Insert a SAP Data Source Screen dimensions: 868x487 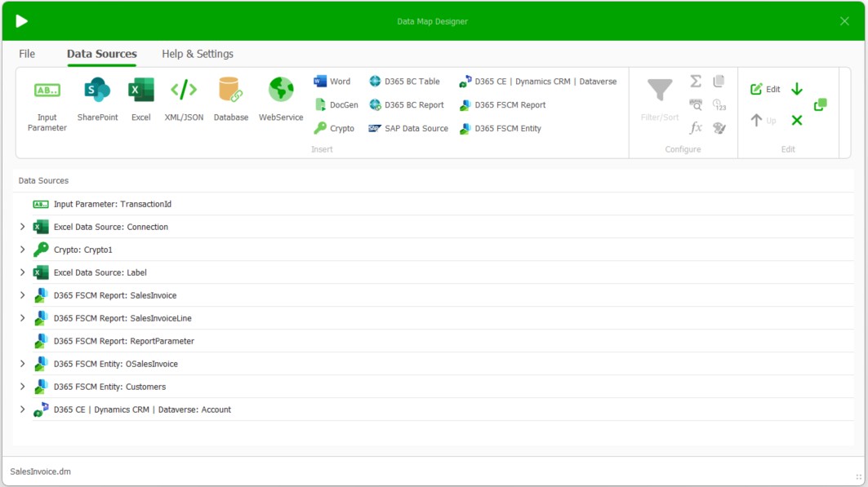tap(408, 128)
